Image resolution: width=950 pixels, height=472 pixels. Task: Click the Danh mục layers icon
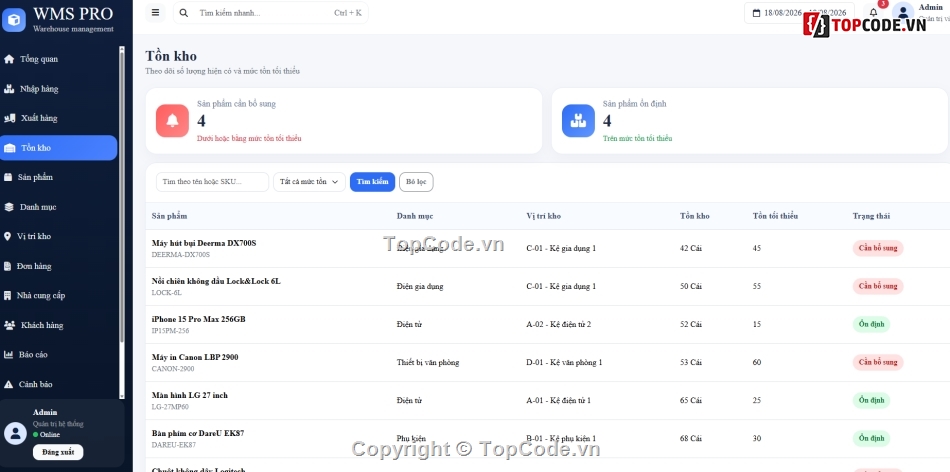(9, 207)
